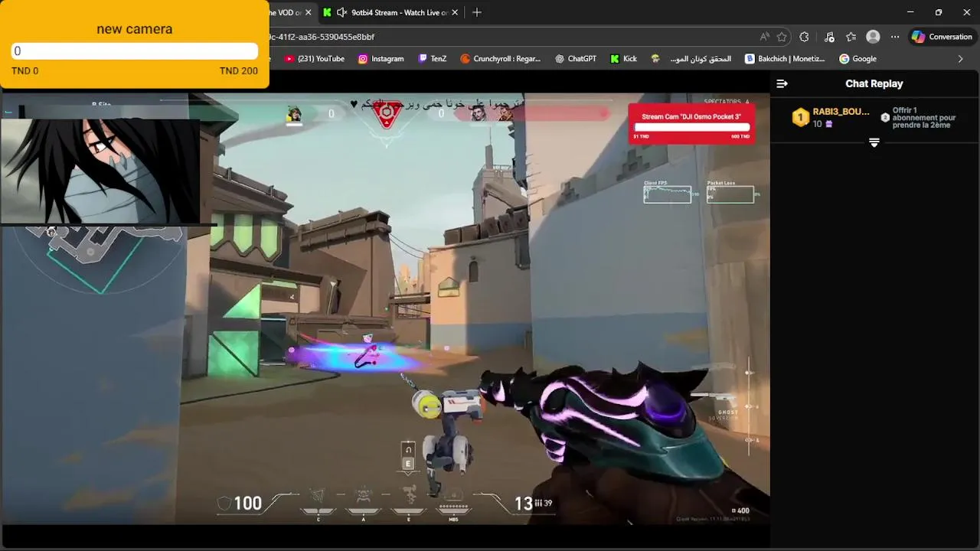Expand the gift leaderboard with the down-arrow icon

[874, 143]
